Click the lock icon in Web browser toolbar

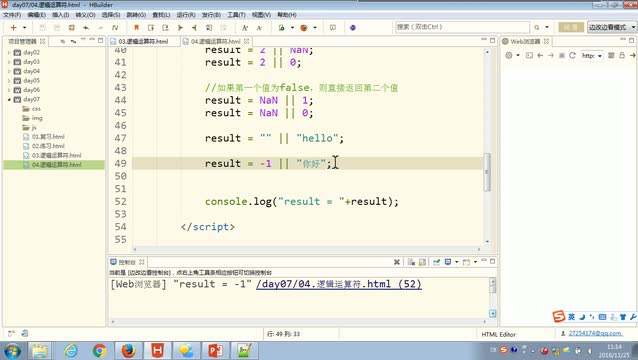click(x=622, y=55)
